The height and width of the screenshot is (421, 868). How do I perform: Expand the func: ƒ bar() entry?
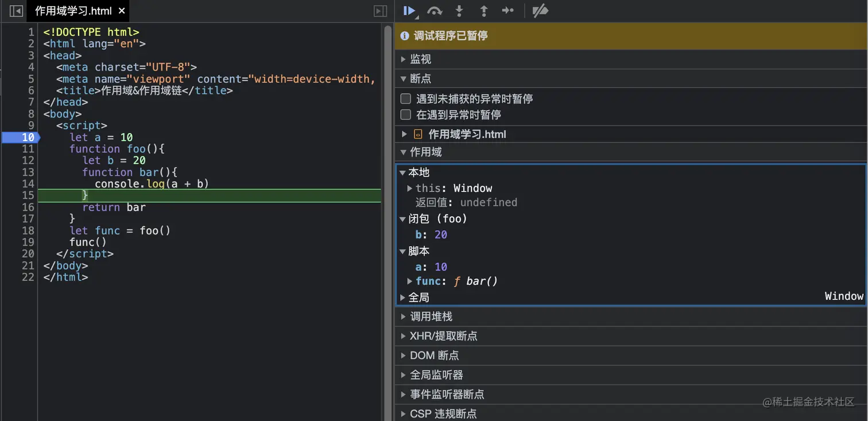pyautogui.click(x=410, y=281)
